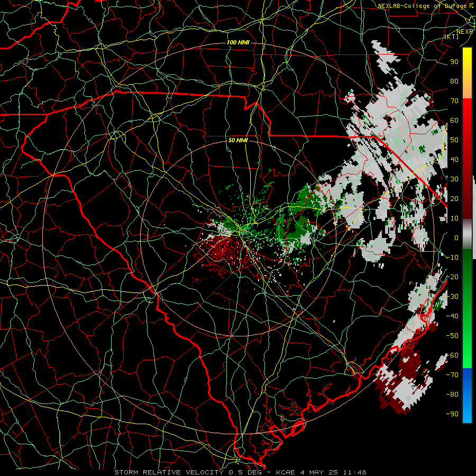The image size is (476, 476).
Task: Click the "-60" value on the velocity scale
Action: [452, 355]
